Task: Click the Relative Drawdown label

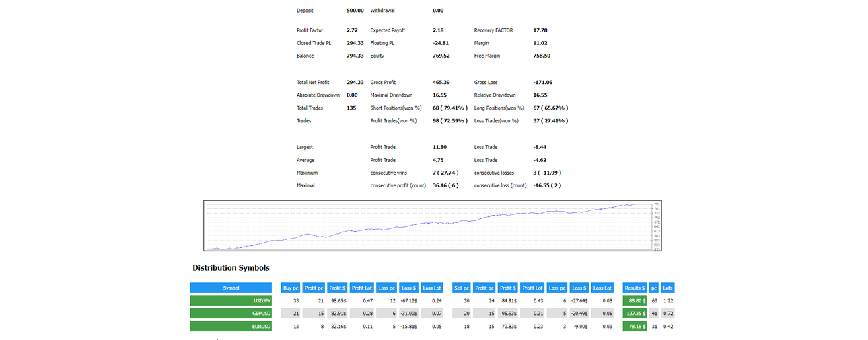Action: click(x=495, y=95)
